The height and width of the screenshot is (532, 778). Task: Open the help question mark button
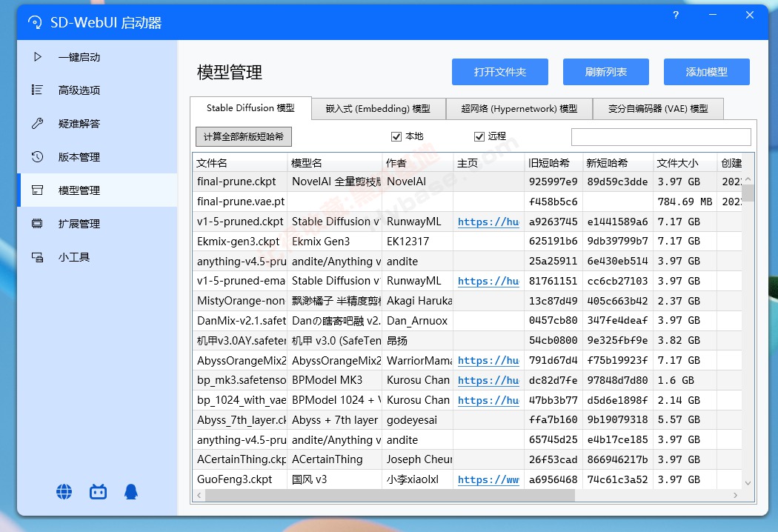pos(675,16)
